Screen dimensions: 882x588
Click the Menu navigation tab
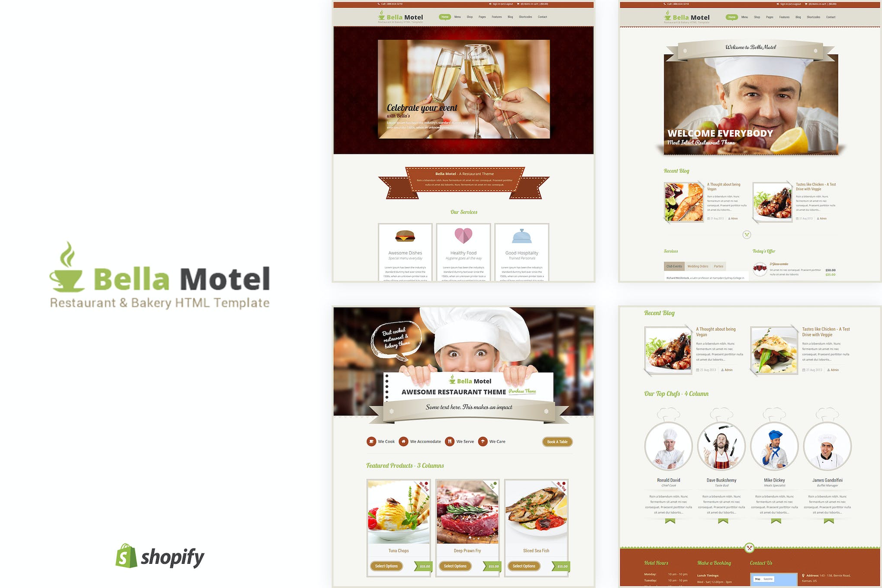(457, 16)
